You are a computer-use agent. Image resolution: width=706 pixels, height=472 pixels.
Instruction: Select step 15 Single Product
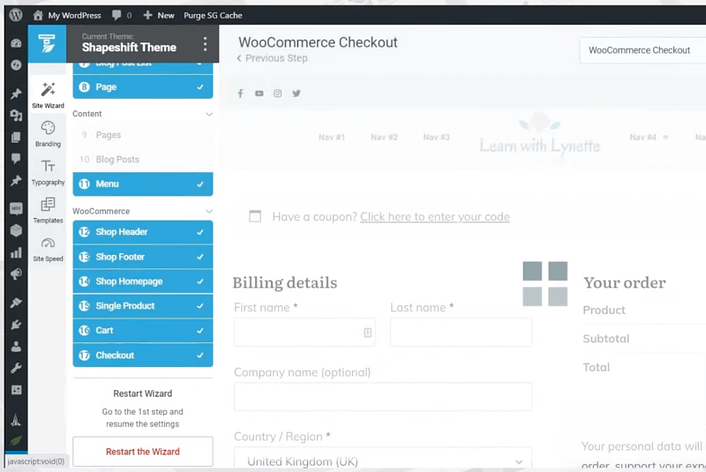143,306
